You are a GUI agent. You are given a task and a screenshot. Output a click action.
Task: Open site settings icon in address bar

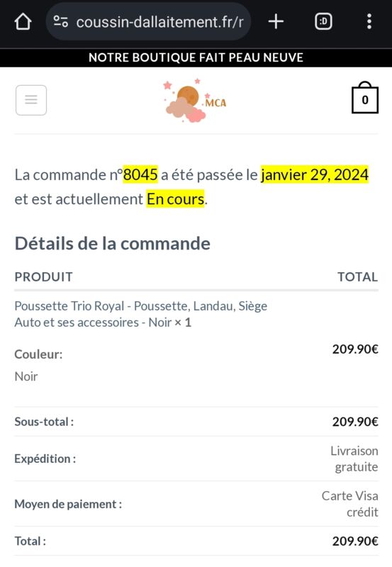(61, 22)
